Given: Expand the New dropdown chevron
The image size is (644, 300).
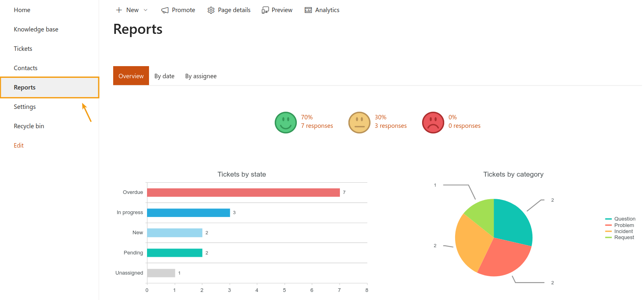Looking at the screenshot, I should pos(146,10).
